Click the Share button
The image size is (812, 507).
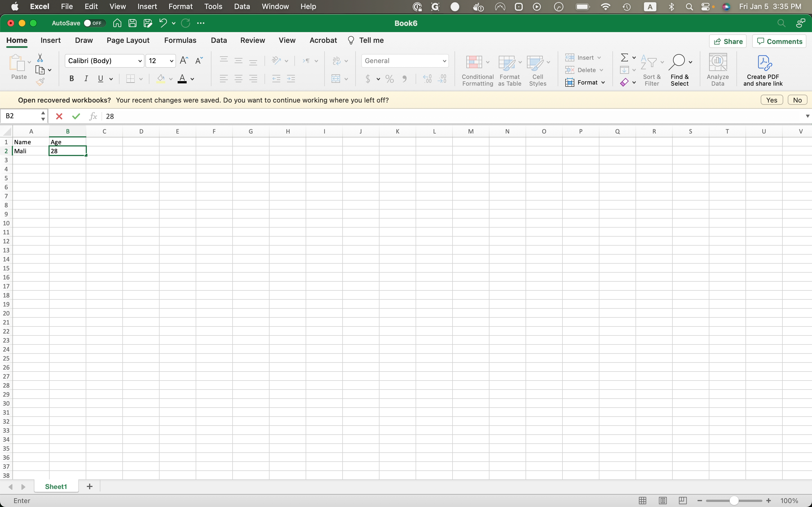728,41
